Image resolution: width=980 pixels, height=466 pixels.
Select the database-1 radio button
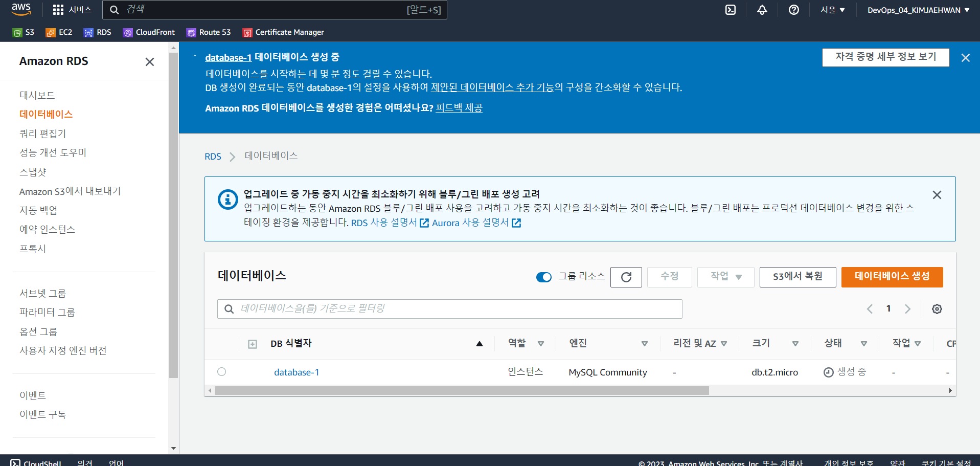[x=221, y=372]
